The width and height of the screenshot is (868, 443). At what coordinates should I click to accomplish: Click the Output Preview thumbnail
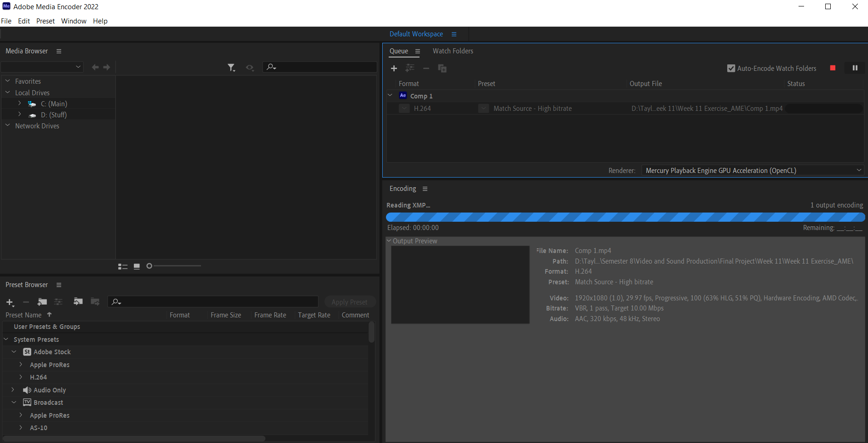click(460, 285)
